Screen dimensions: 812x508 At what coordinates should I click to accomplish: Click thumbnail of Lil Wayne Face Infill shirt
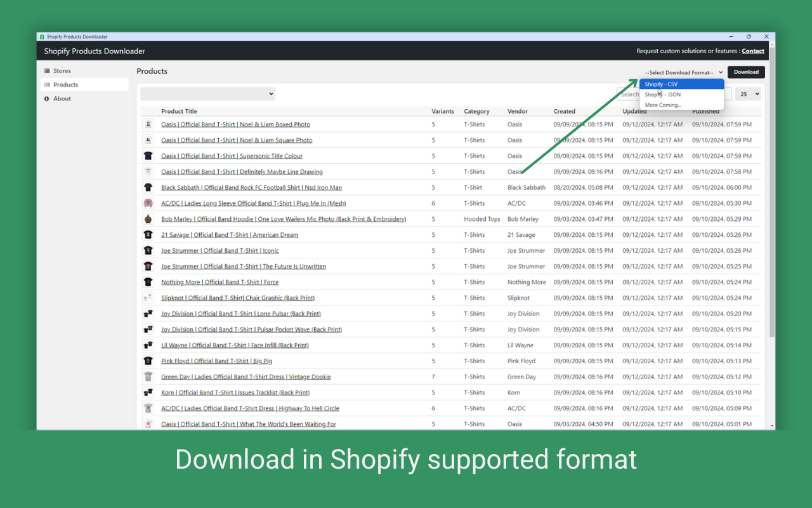pyautogui.click(x=148, y=345)
